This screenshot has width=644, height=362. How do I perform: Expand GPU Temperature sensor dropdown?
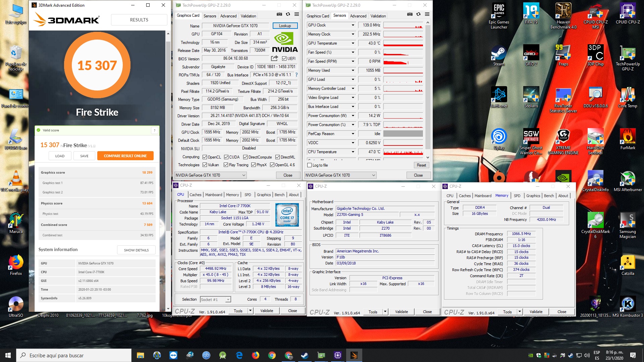[353, 43]
